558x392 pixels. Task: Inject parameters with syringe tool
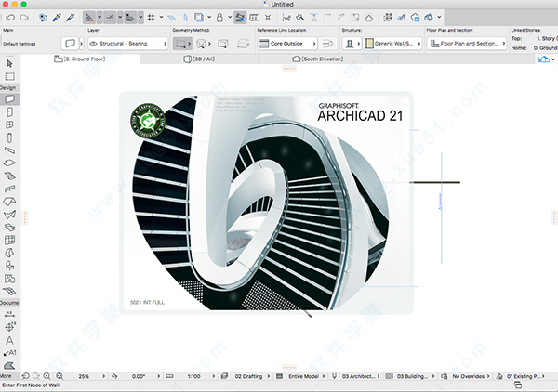tap(71, 17)
